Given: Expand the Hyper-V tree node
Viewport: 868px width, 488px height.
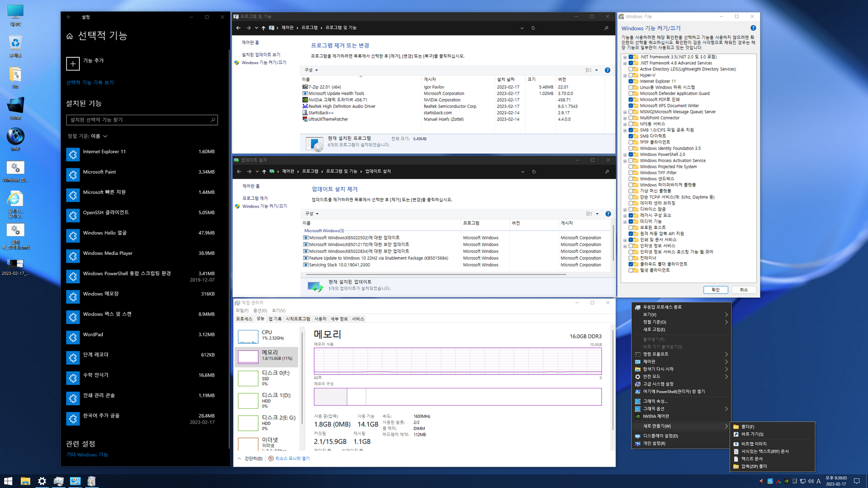Looking at the screenshot, I should click(625, 76).
